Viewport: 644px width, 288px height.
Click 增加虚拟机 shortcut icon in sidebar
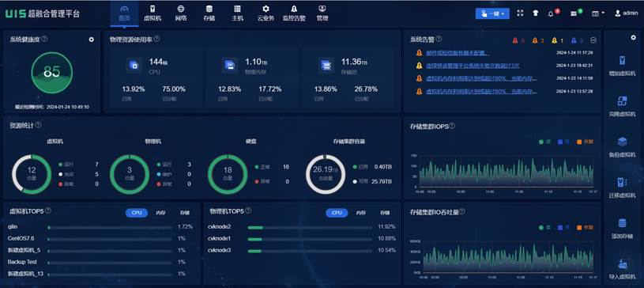click(622, 60)
